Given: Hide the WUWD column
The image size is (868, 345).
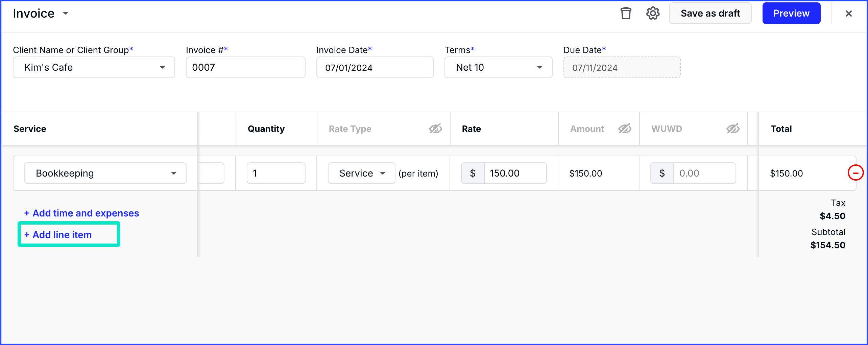Looking at the screenshot, I should click(732, 129).
